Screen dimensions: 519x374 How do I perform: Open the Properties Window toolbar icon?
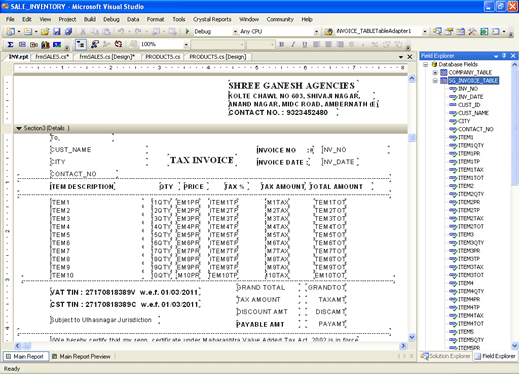(x=449, y=31)
